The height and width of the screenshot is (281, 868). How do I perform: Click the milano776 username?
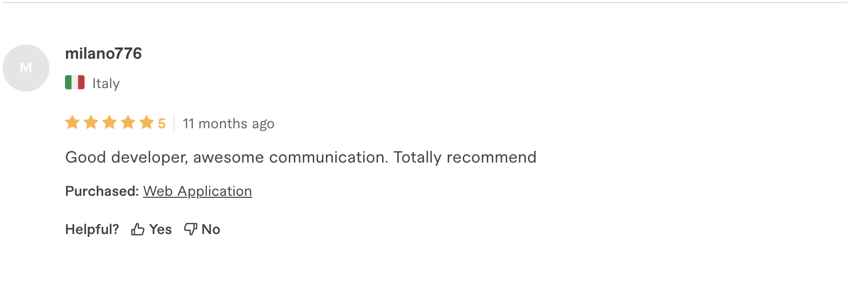click(x=104, y=53)
